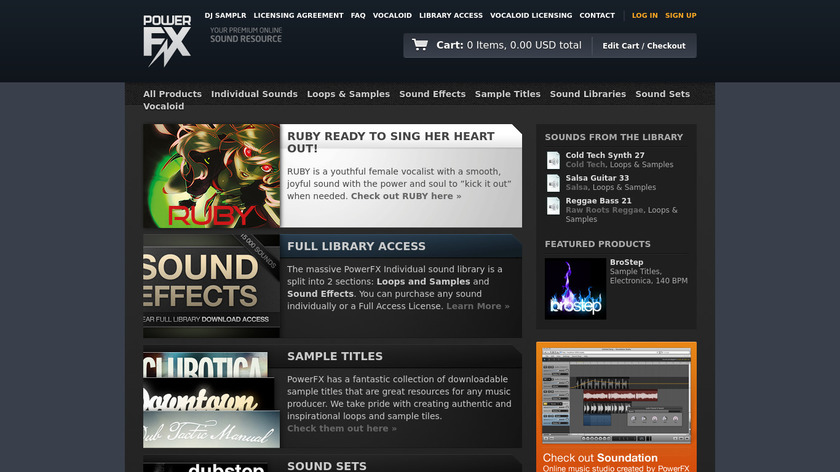Play the Salsa Guitar 33 sound icon
Viewport: 840px width, 472px height.
[553, 183]
